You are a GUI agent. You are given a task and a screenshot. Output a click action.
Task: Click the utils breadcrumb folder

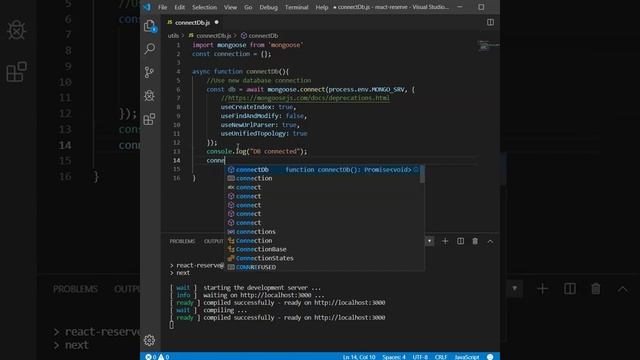tap(173, 36)
